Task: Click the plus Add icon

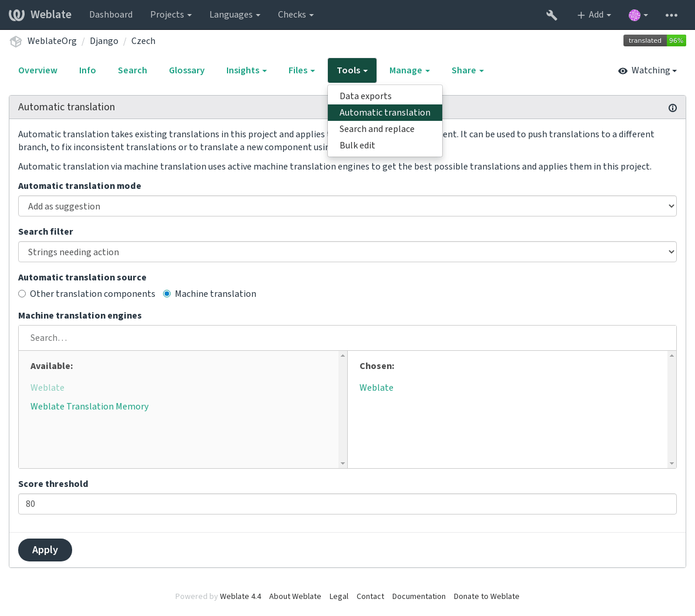Action: pos(581,15)
